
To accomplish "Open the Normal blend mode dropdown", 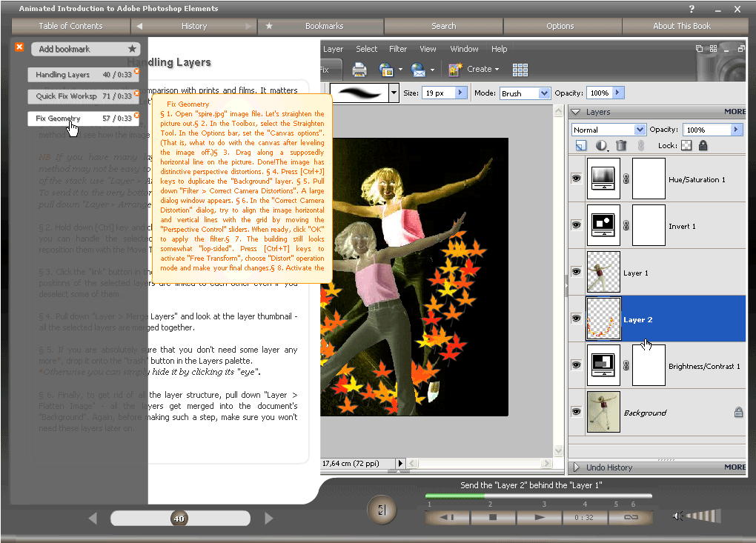I will pos(608,129).
